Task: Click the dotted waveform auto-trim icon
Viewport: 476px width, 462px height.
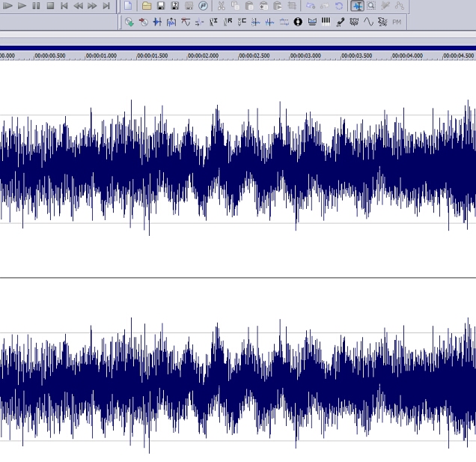Action: [x=256, y=22]
